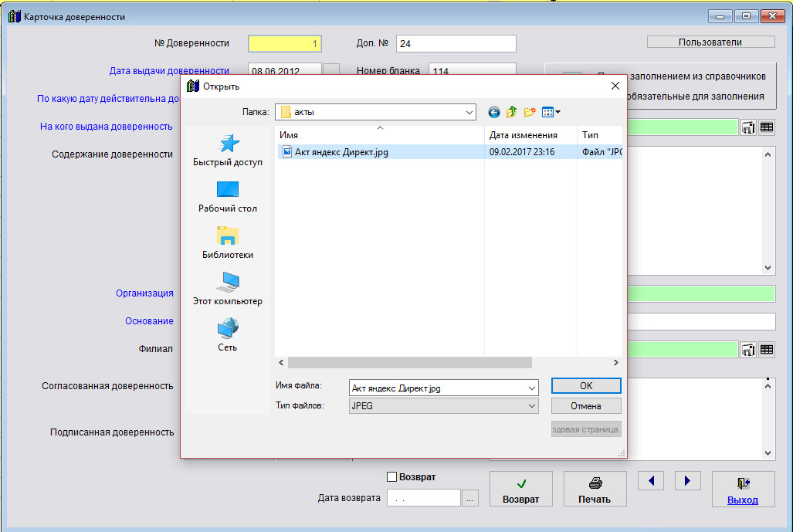Click the Основание field
Image resolution: width=793 pixels, height=532 pixels.
[701, 322]
